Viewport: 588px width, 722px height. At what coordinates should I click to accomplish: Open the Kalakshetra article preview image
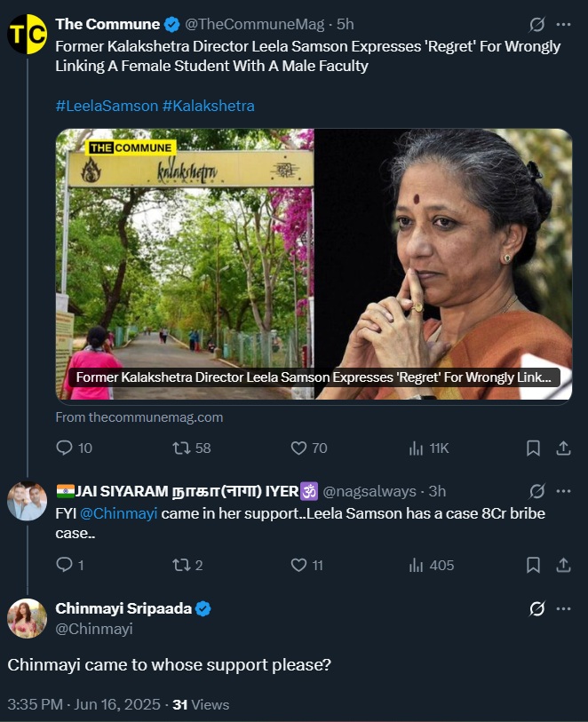[x=314, y=264]
